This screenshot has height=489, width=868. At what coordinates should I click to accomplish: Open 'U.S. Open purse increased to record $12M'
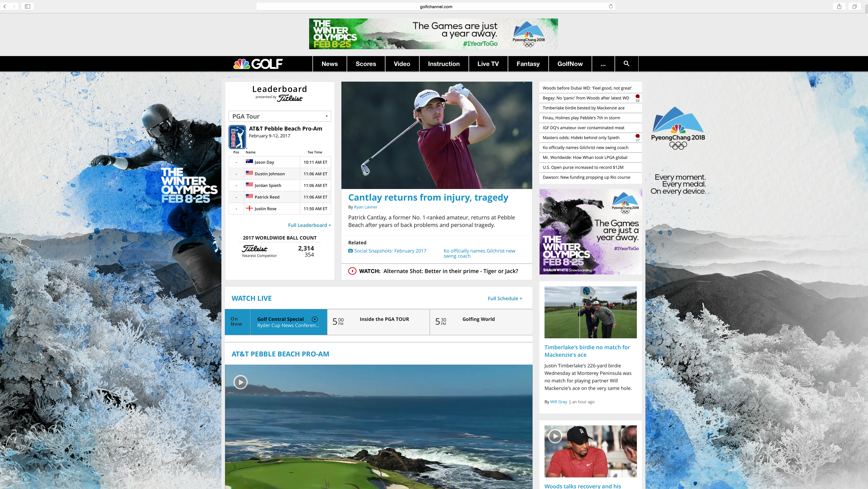tap(583, 167)
